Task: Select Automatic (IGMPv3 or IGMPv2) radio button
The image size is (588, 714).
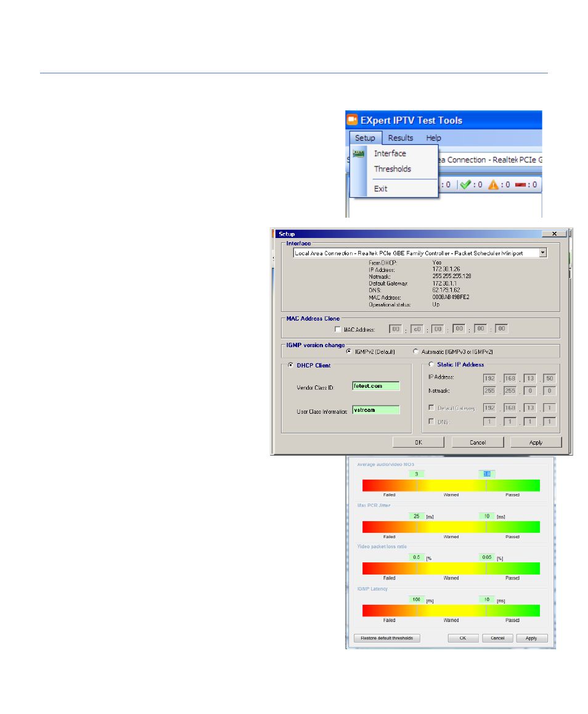Action: [x=415, y=351]
